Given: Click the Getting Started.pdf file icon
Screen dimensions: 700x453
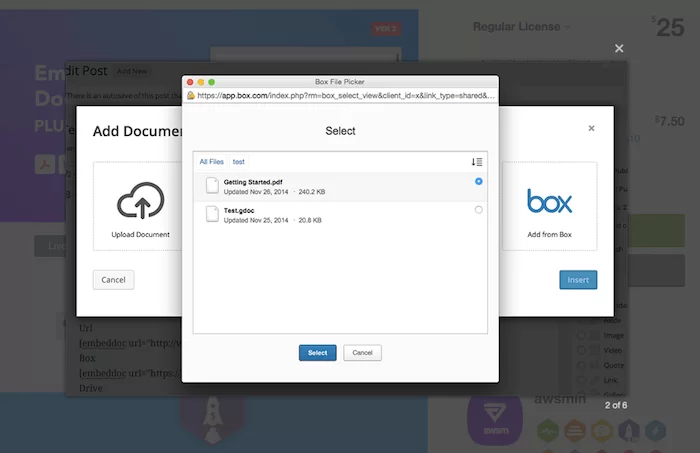Looking at the screenshot, I should [212, 185].
